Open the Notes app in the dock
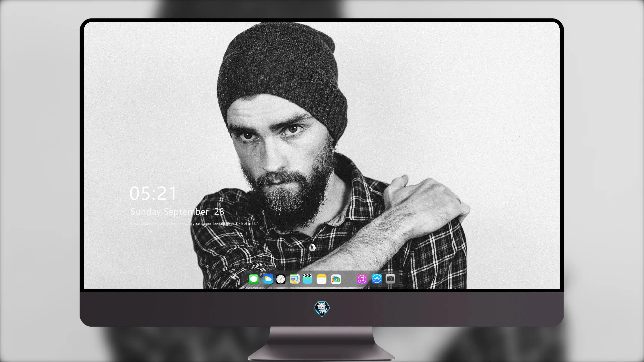 [321, 279]
